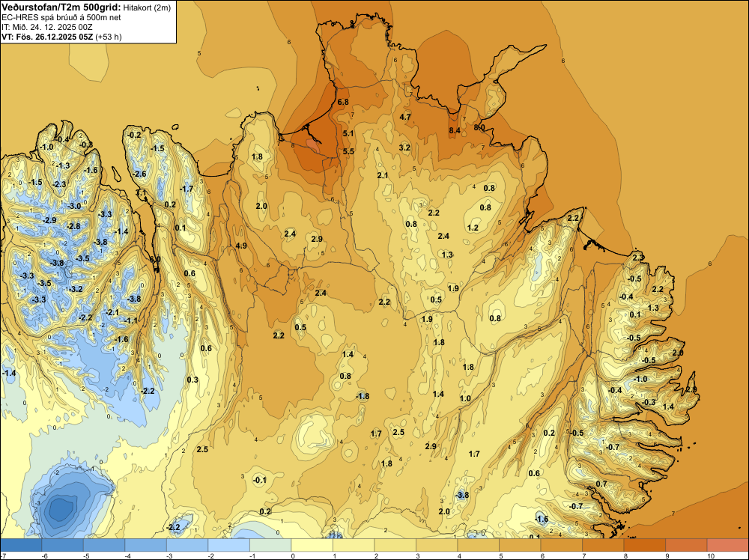Click the legend tick label 9

coord(667,556)
